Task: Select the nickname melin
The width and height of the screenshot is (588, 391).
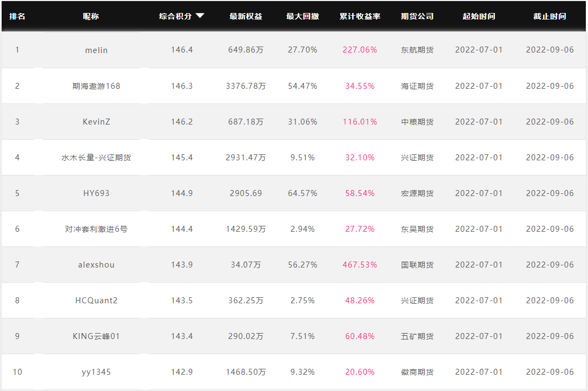Action: [x=96, y=50]
